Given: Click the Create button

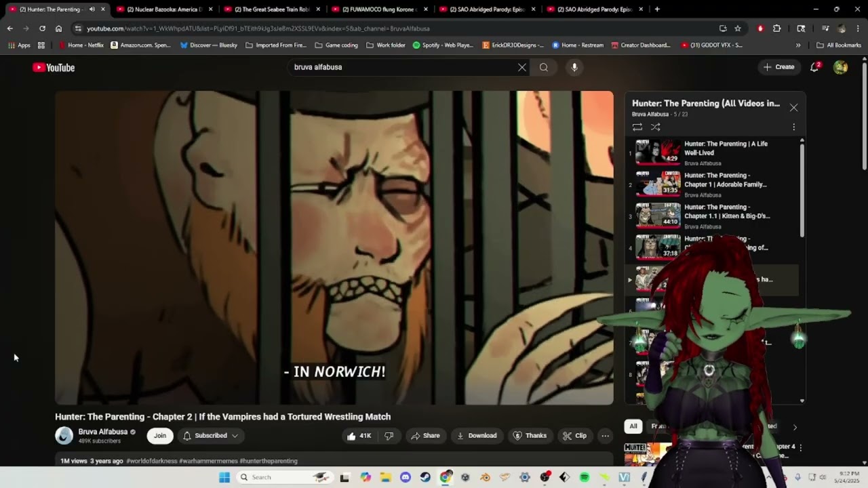Looking at the screenshot, I should point(778,67).
